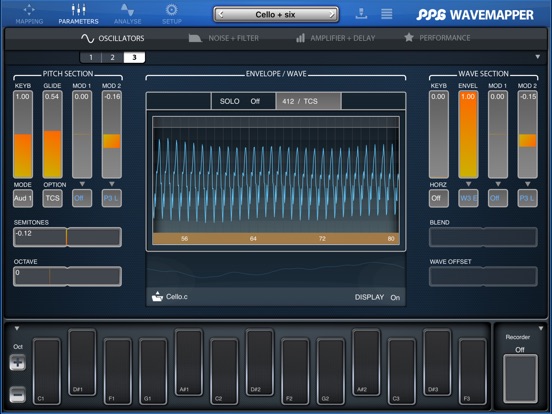
Task: Click the Mode Aud 1 button
Action: pos(23,198)
